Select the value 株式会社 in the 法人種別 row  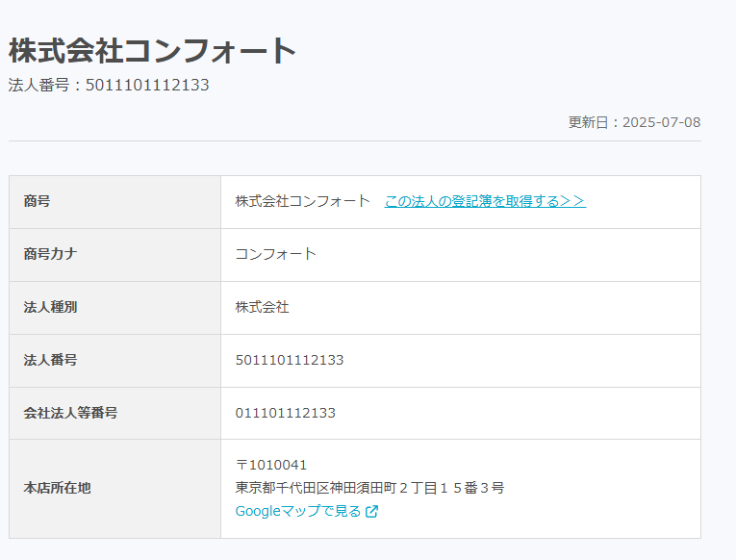(262, 307)
